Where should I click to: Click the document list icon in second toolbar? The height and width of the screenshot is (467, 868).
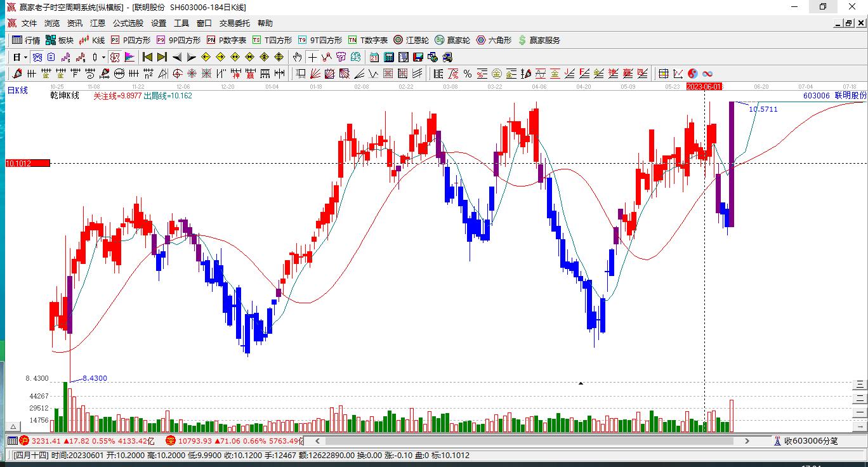pyautogui.click(x=51, y=57)
